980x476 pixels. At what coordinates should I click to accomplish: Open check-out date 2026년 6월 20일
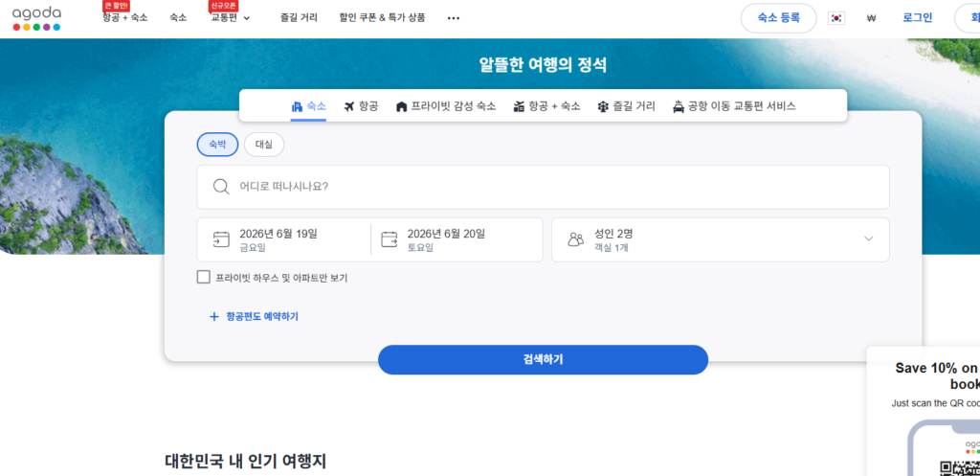[457, 239]
